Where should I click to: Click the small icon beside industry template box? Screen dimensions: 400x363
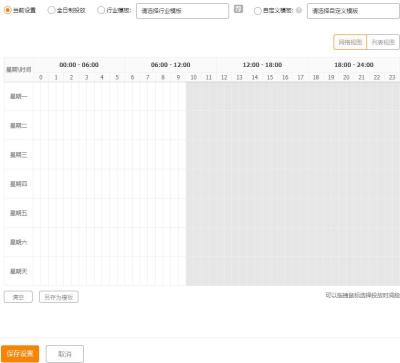[238, 9]
